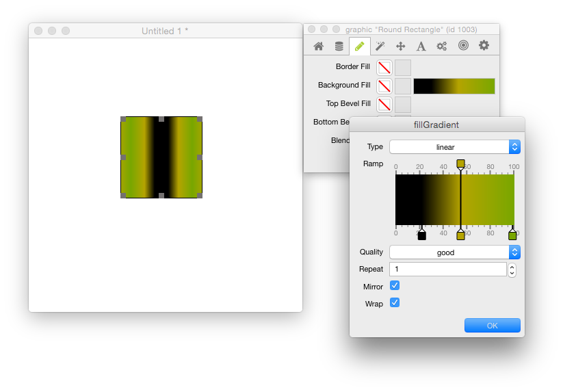Click the top-center resize handle of rectangle

(161, 119)
